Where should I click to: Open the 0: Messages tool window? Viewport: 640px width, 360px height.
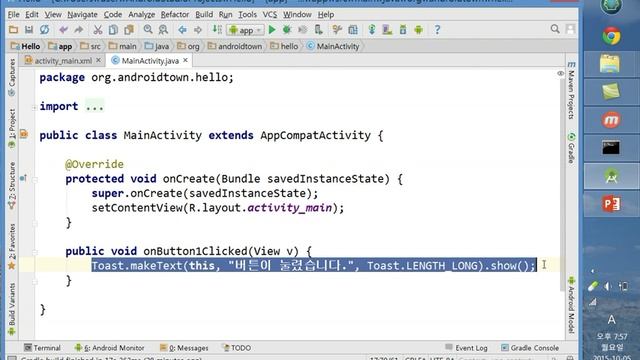[x=184, y=348]
